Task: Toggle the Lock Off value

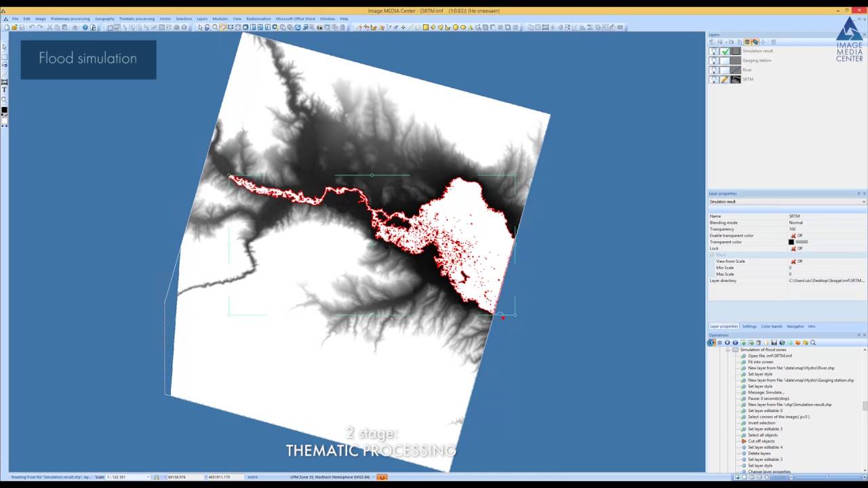Action: 796,248
